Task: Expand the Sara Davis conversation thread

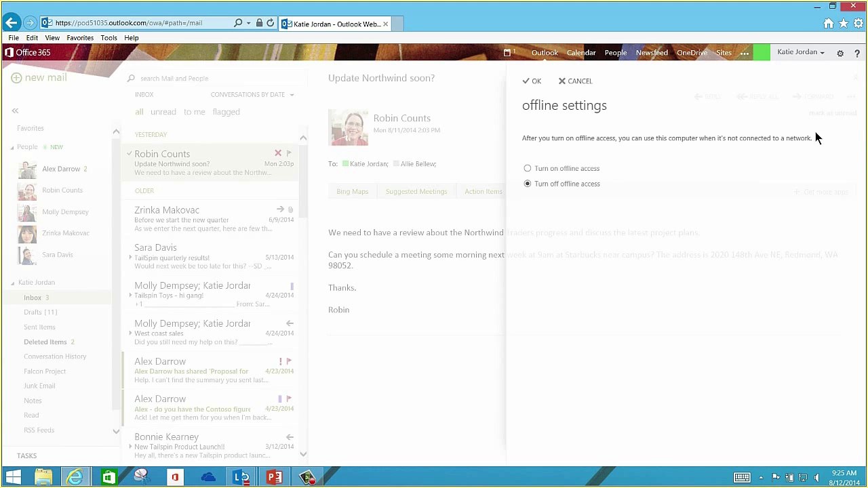Action: (130, 258)
